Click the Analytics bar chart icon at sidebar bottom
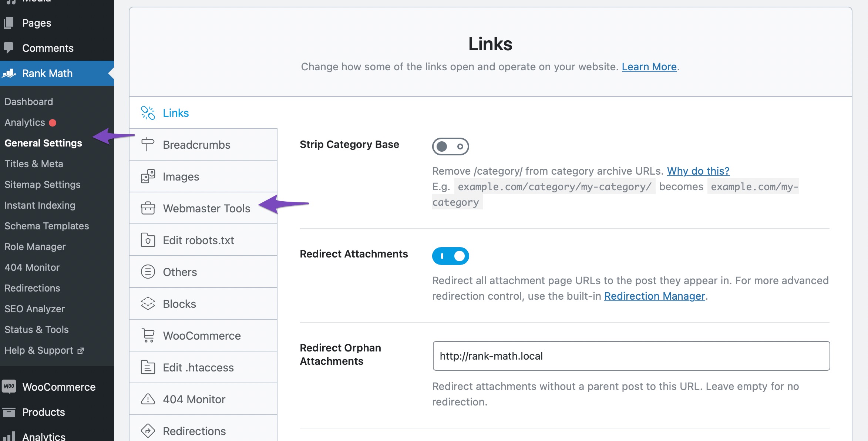The height and width of the screenshot is (441, 868). 9,437
